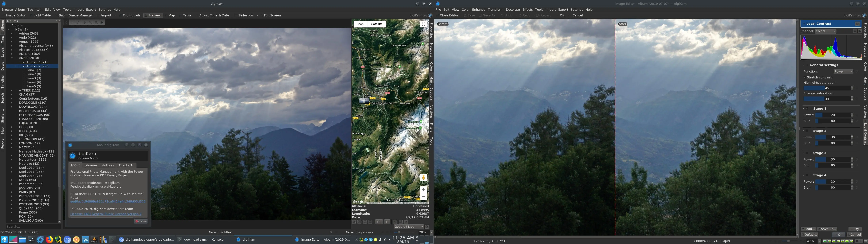Open the GNU General Public License link
This screenshot has height=244, width=868.
[105, 214]
